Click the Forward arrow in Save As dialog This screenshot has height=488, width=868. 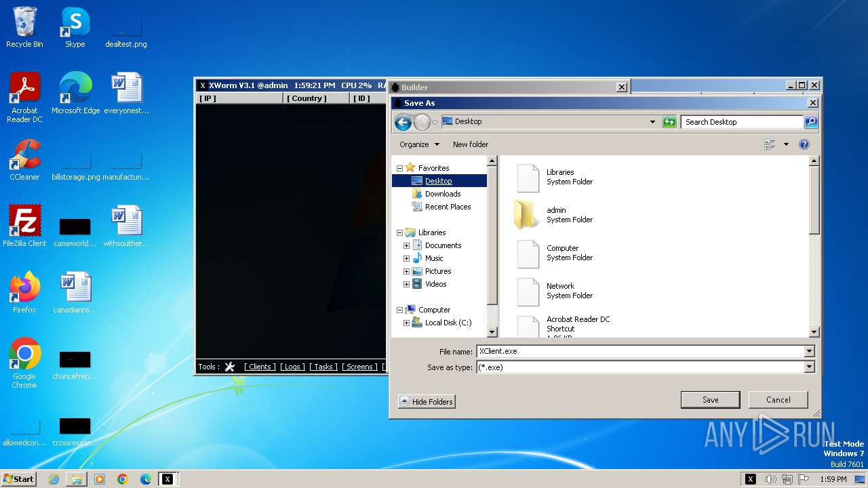(422, 122)
